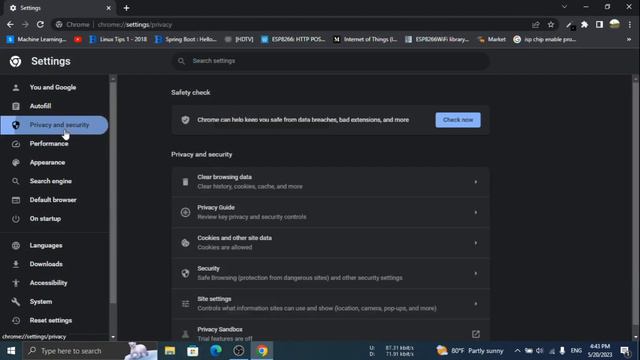The image size is (640, 360).
Task: Show hidden system tray icons
Action: tap(517, 351)
